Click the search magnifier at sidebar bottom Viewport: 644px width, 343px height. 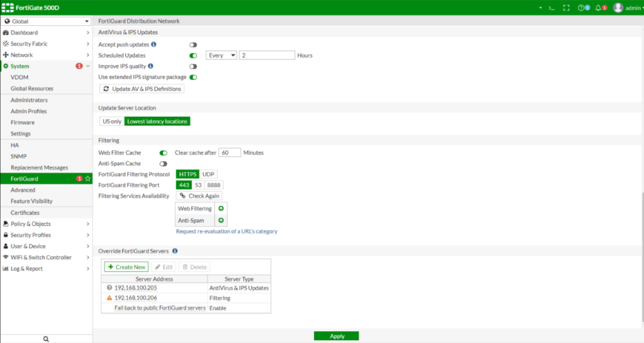coord(46,339)
